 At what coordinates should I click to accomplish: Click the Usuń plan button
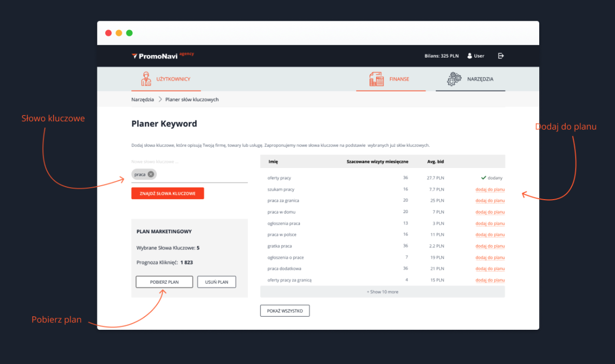216,282
